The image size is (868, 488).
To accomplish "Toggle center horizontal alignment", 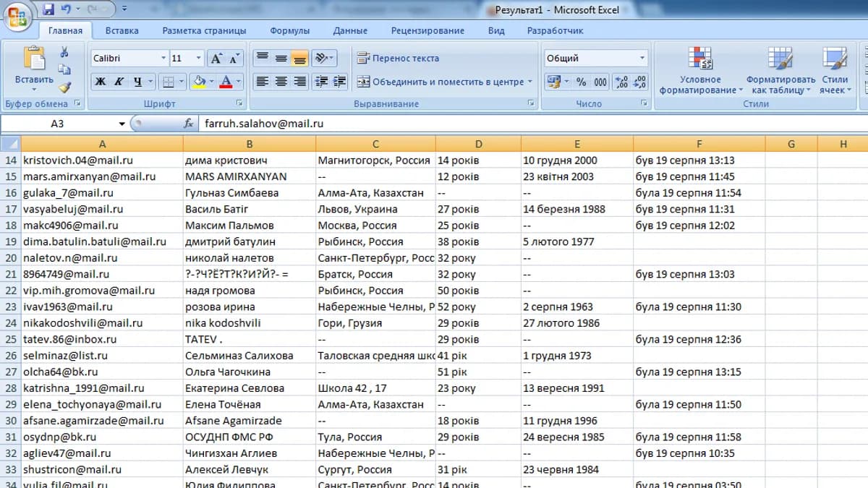I will click(281, 82).
